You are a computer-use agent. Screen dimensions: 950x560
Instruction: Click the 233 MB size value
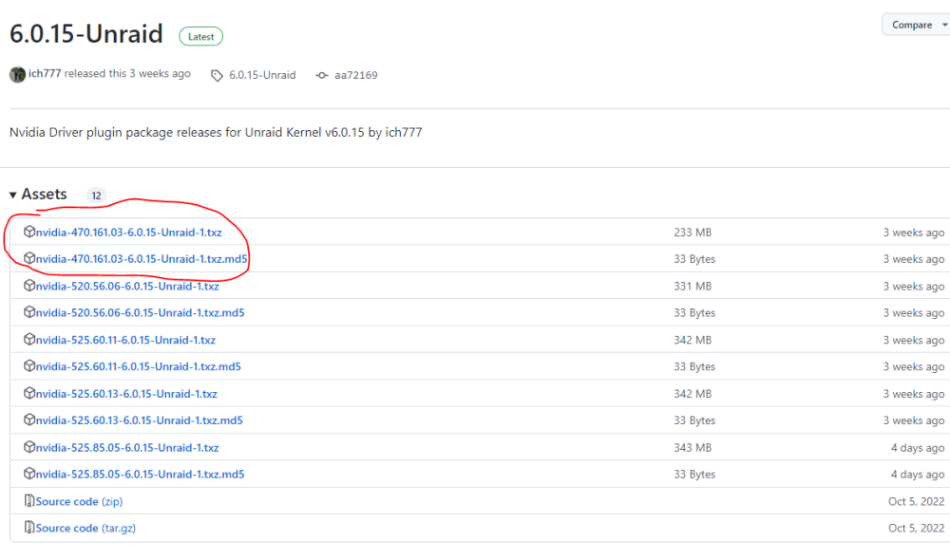(x=693, y=233)
